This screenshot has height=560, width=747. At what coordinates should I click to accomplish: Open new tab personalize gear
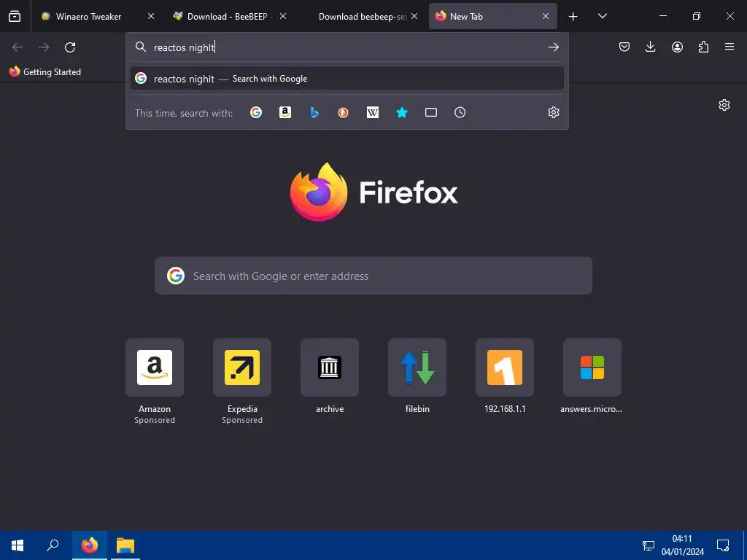[724, 105]
